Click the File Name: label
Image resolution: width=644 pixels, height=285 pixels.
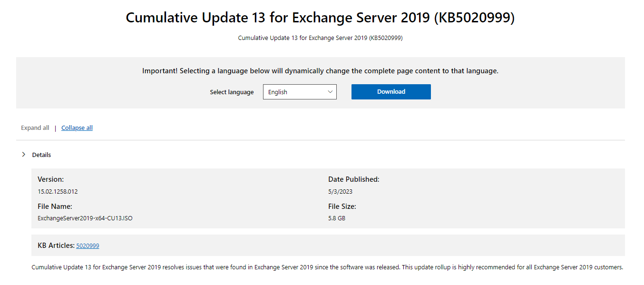[55, 206]
